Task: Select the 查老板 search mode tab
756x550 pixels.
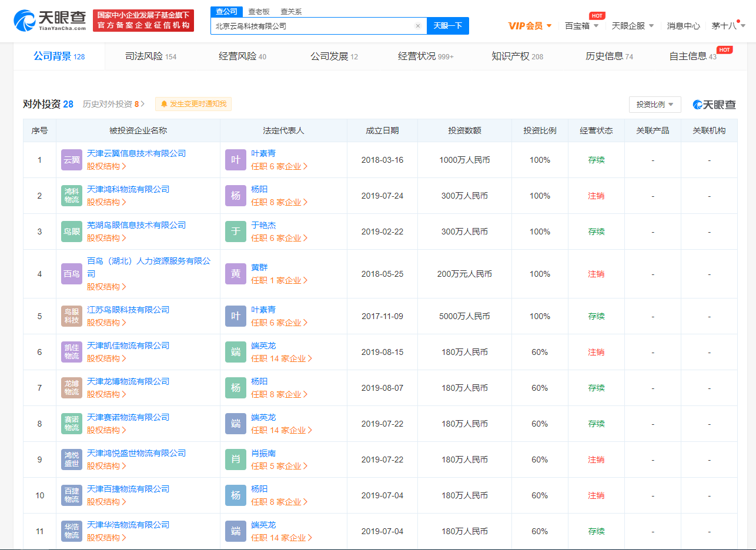Action: pyautogui.click(x=259, y=12)
